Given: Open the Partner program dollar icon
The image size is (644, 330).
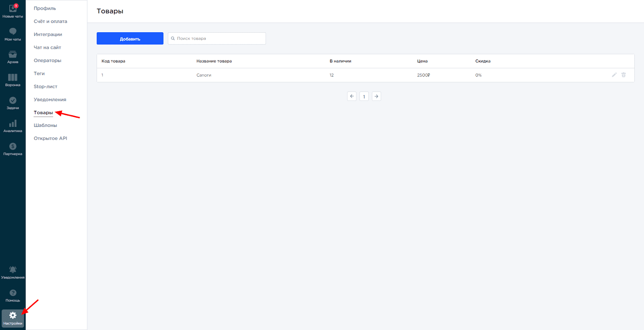Looking at the screenshot, I should coord(12,147).
